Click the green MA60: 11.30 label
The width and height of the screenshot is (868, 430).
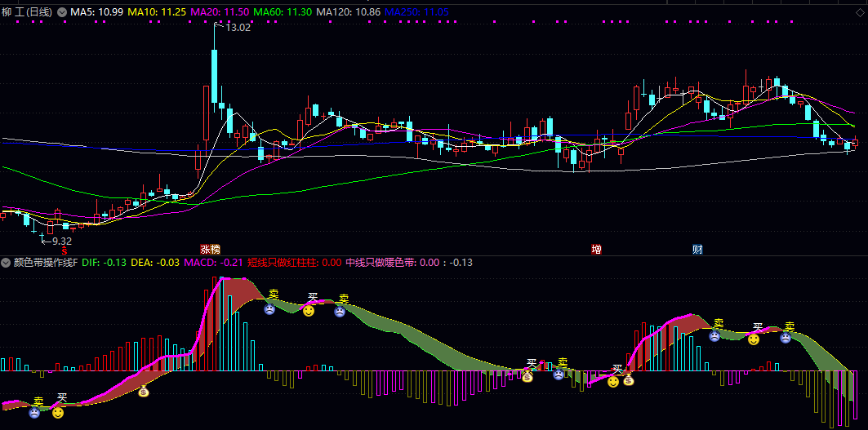coord(284,11)
